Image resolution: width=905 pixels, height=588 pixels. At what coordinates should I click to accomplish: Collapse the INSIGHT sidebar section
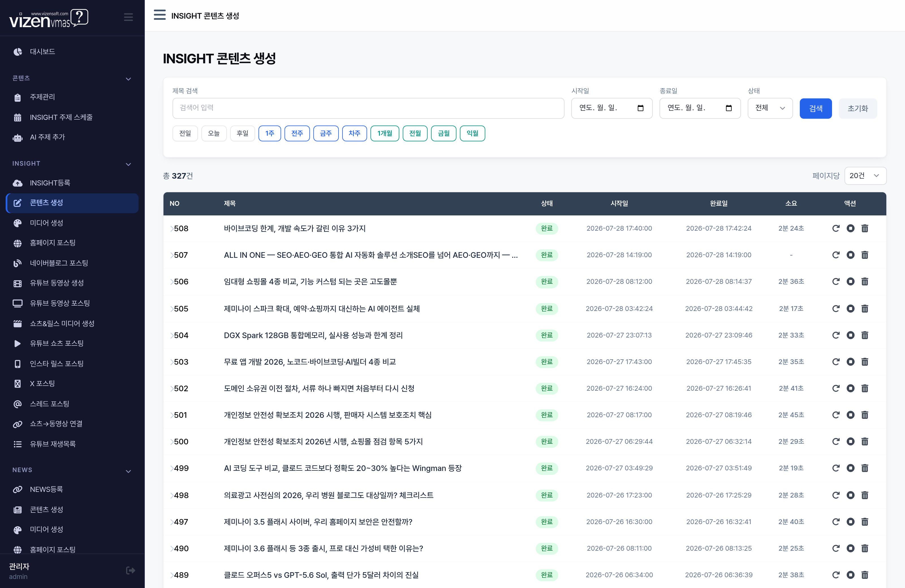[128, 164]
